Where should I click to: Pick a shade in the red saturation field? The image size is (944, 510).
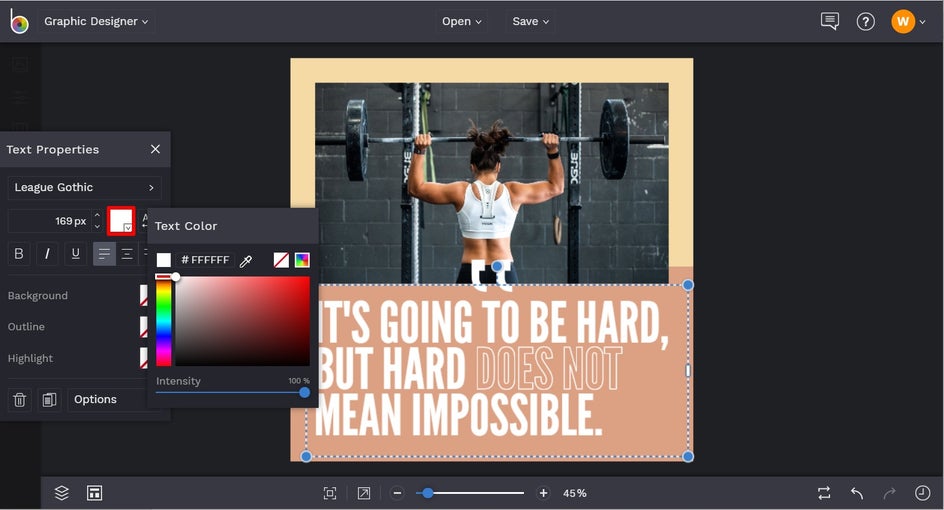[x=243, y=321]
